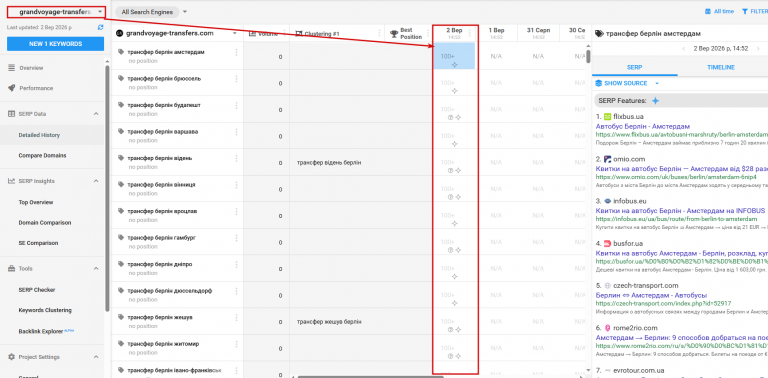Screen dimensions: 768x378
Task: Open Performance in sidebar
Action: pos(36,88)
